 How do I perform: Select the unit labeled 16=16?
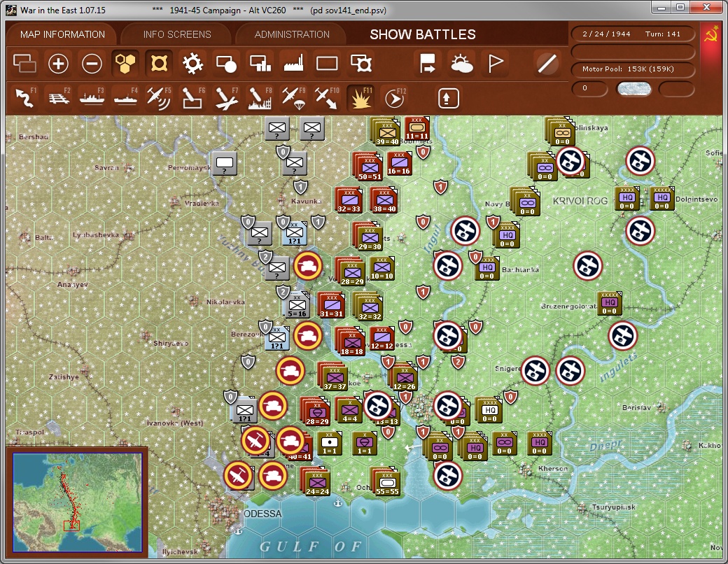(x=399, y=164)
